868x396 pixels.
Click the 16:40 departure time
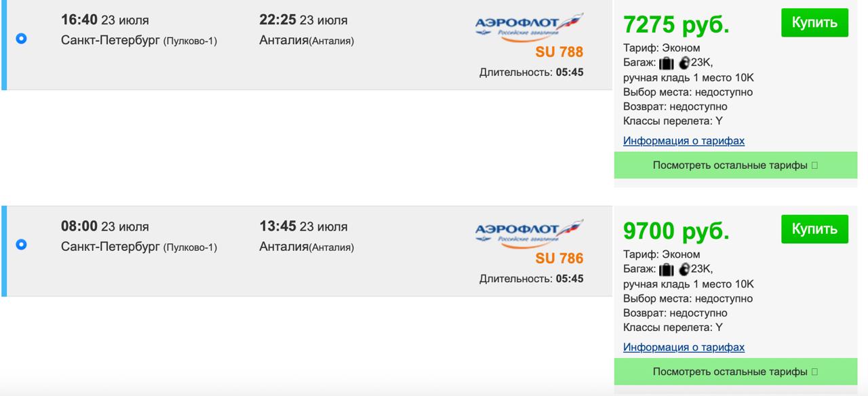(79, 20)
